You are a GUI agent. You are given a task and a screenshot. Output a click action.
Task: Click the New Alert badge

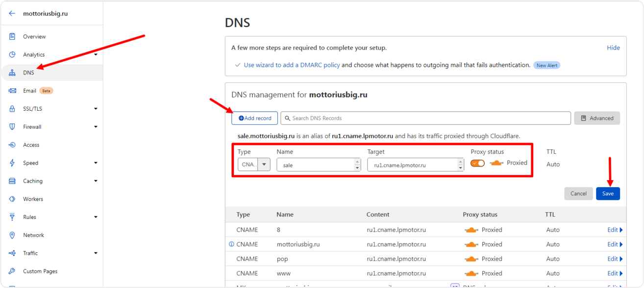pyautogui.click(x=547, y=65)
